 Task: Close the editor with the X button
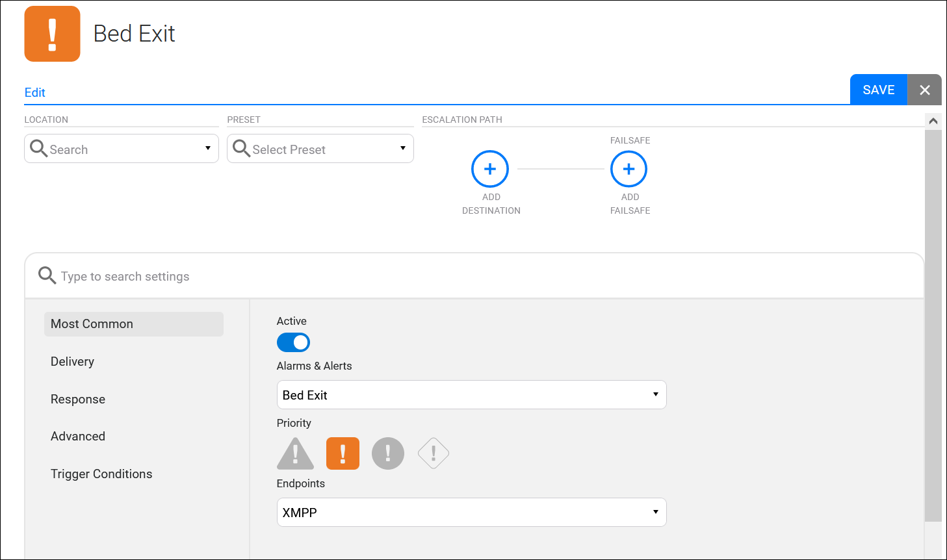click(x=924, y=90)
